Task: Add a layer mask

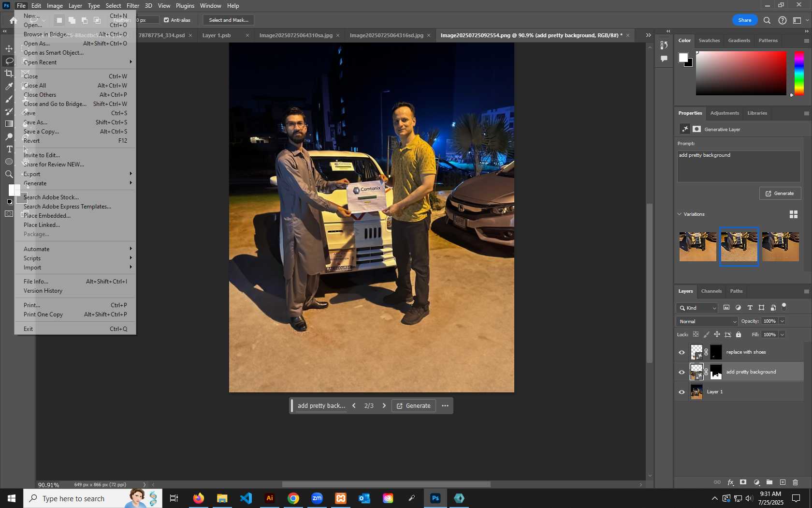Action: click(743, 482)
